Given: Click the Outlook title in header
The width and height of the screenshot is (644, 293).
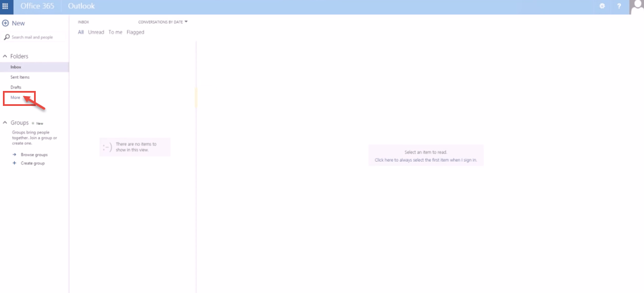Looking at the screenshot, I should click(81, 6).
